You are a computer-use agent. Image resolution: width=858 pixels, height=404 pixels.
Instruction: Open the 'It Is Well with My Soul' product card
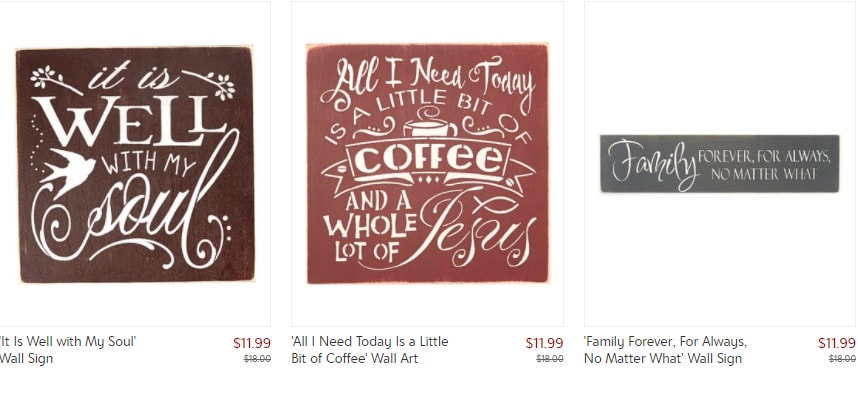click(x=135, y=164)
